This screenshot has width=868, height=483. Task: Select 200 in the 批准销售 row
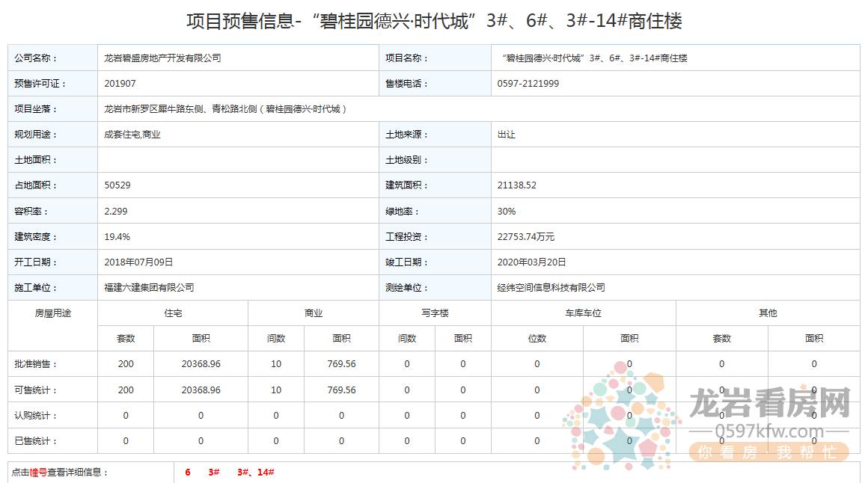[126, 364]
